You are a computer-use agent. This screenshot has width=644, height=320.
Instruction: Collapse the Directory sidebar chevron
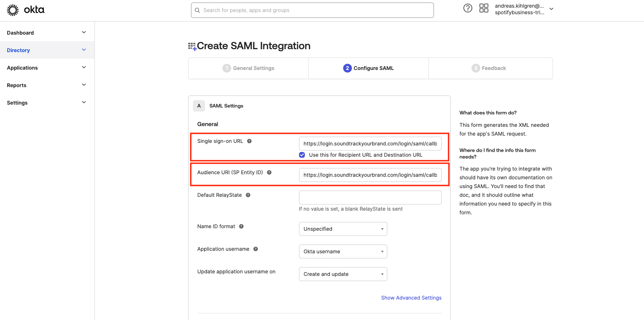(x=84, y=50)
